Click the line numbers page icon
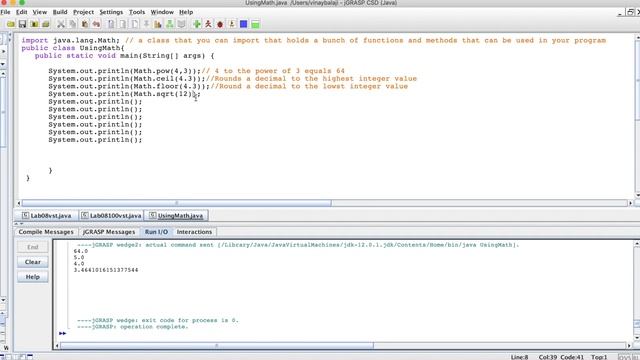The height and width of the screenshot is (360, 640). point(135,24)
